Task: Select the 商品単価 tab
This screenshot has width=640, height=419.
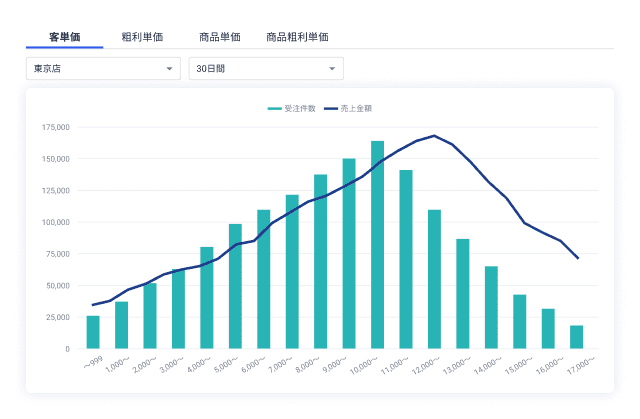Action: tap(219, 37)
